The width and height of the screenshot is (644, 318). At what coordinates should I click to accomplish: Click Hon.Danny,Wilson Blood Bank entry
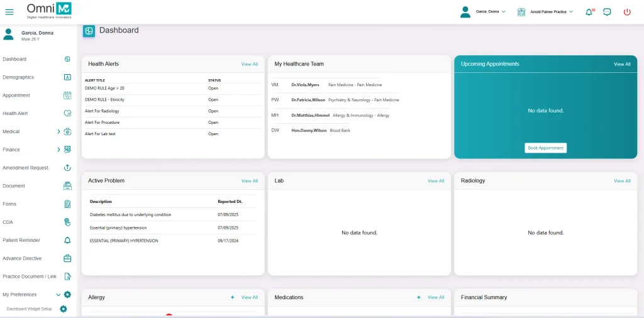(x=311, y=131)
